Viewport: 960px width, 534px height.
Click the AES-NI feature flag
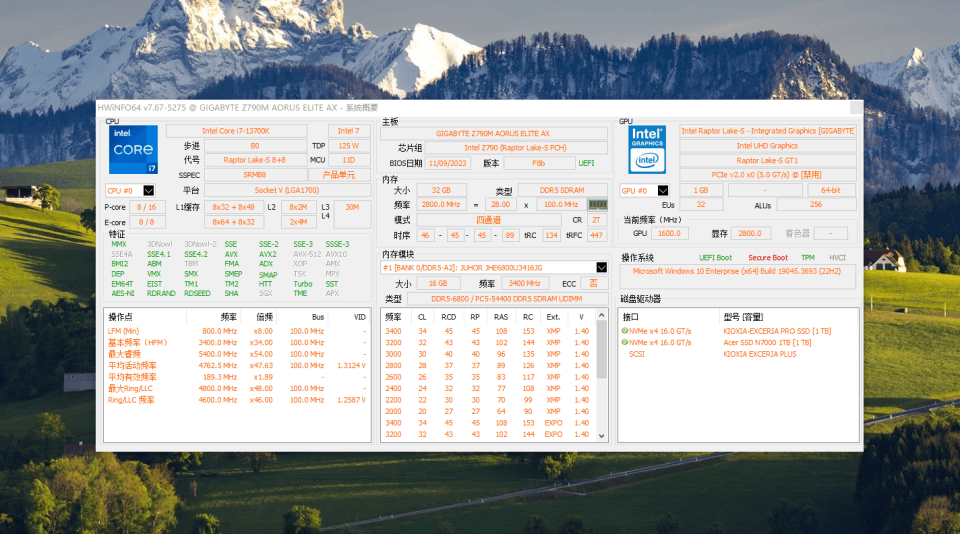(123, 293)
